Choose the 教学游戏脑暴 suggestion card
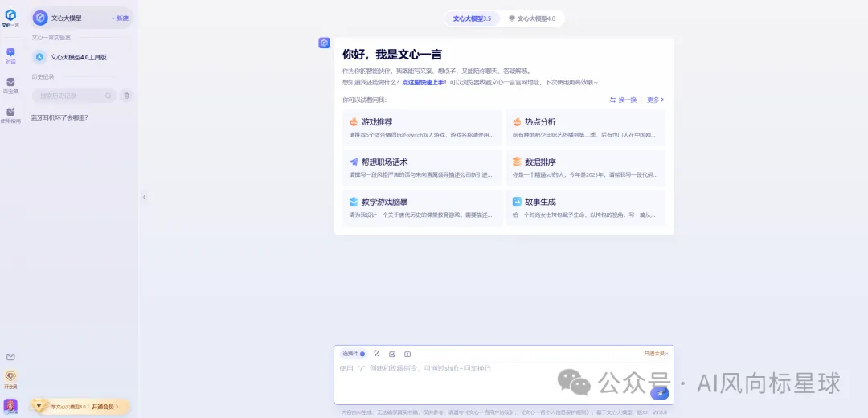This screenshot has height=418, width=868. click(422, 207)
